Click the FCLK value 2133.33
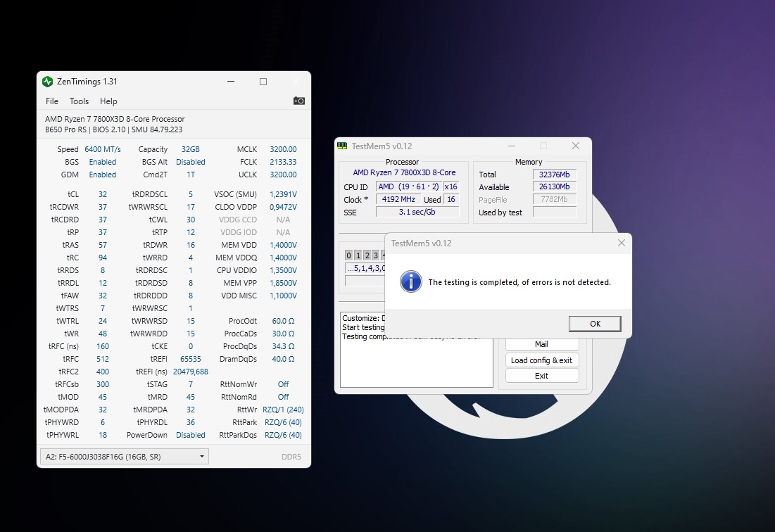The image size is (775, 532). (x=283, y=162)
